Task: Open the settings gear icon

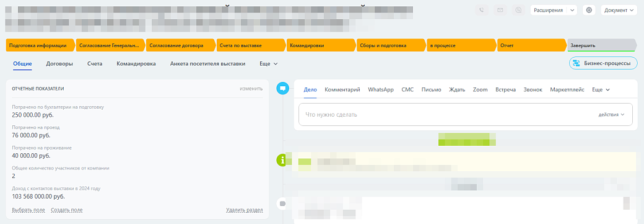Action: pos(589,11)
